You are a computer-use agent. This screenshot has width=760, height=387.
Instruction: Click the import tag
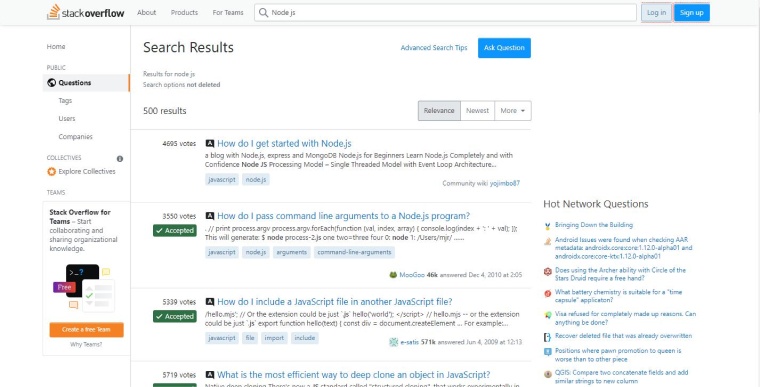point(274,338)
